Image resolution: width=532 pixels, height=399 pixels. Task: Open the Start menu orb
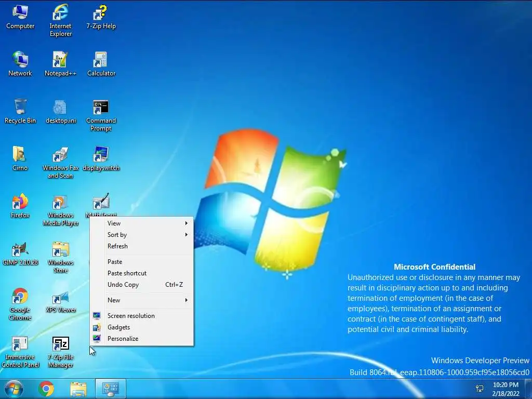[14, 389]
